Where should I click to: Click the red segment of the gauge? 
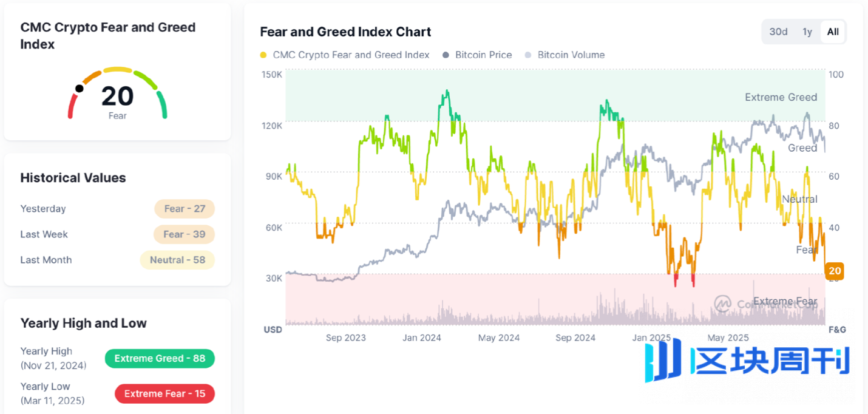72,106
